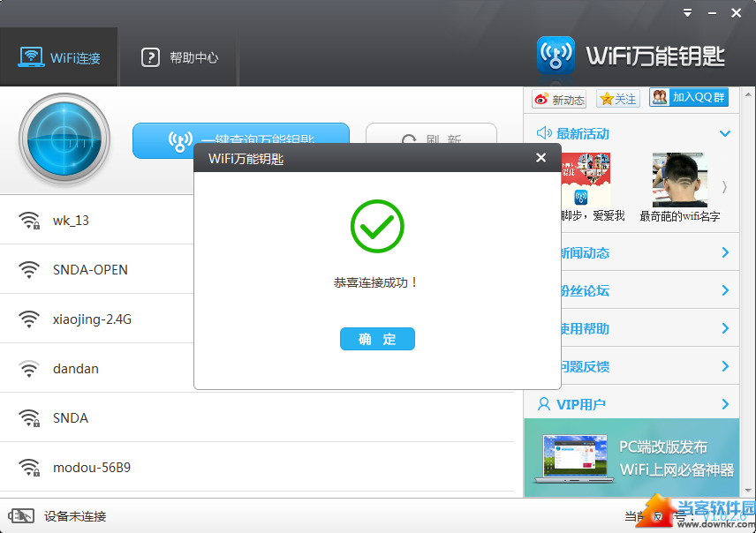
Task: Click the 设备未连接 status text
Action: tap(75, 516)
